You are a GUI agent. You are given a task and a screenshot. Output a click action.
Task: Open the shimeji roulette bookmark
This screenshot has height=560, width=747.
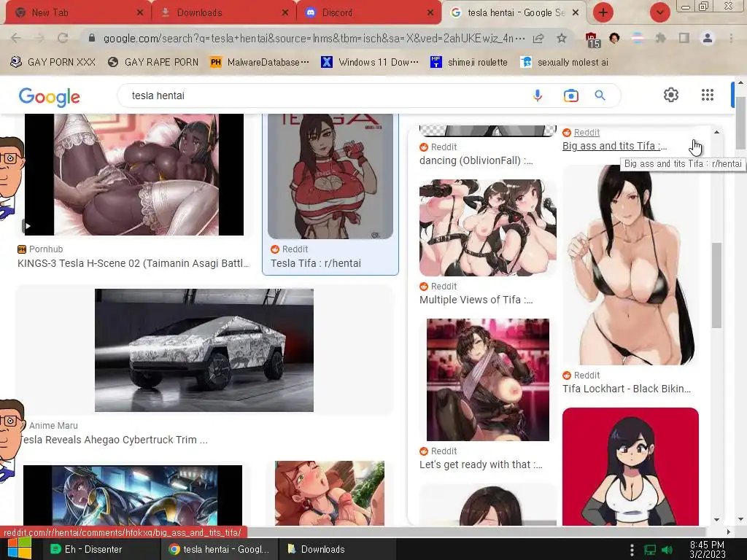469,62
